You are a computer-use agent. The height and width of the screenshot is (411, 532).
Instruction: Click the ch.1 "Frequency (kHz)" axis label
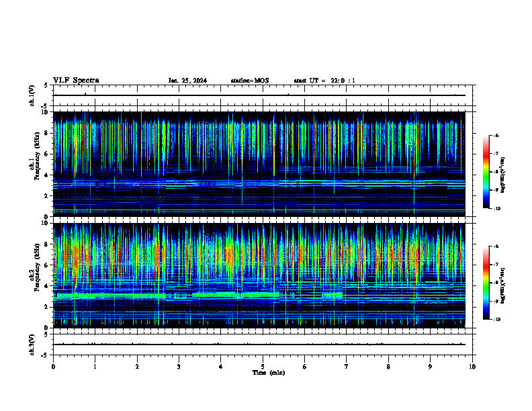pyautogui.click(x=38, y=156)
